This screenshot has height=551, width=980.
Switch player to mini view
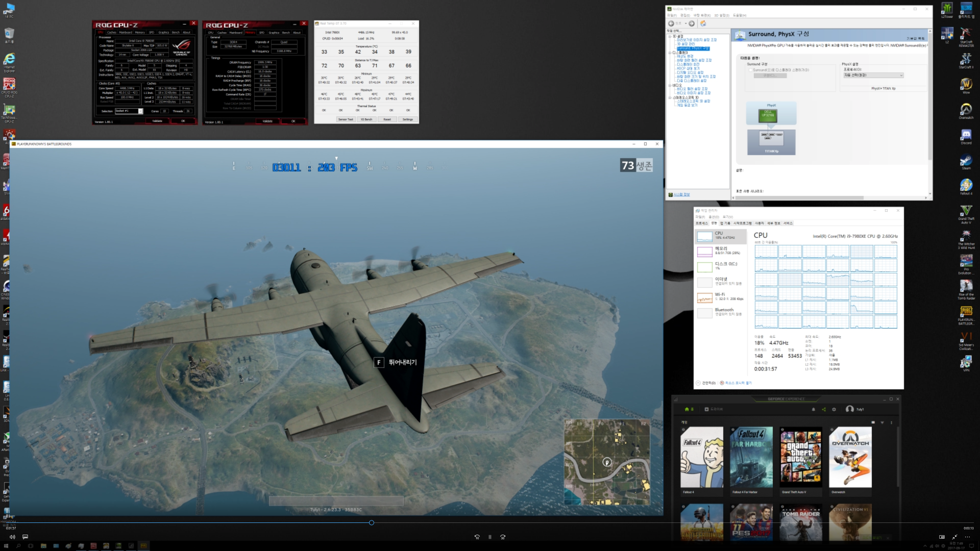point(942,537)
